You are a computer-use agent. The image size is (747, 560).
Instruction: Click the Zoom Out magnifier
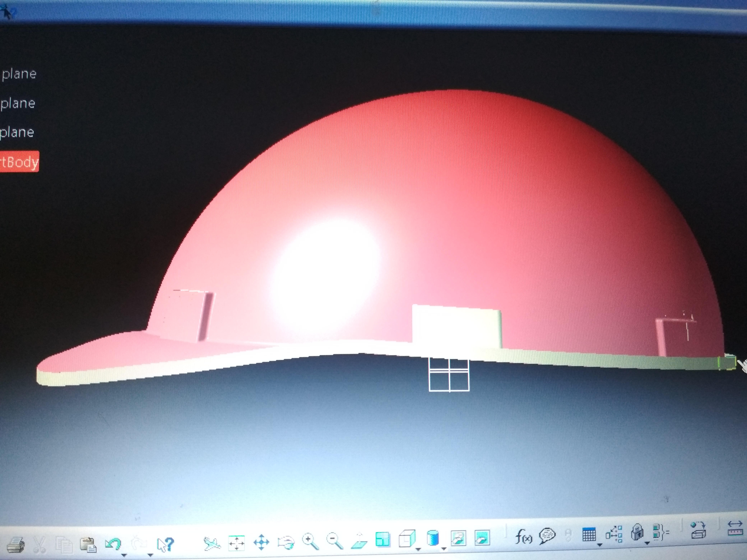pos(334,541)
